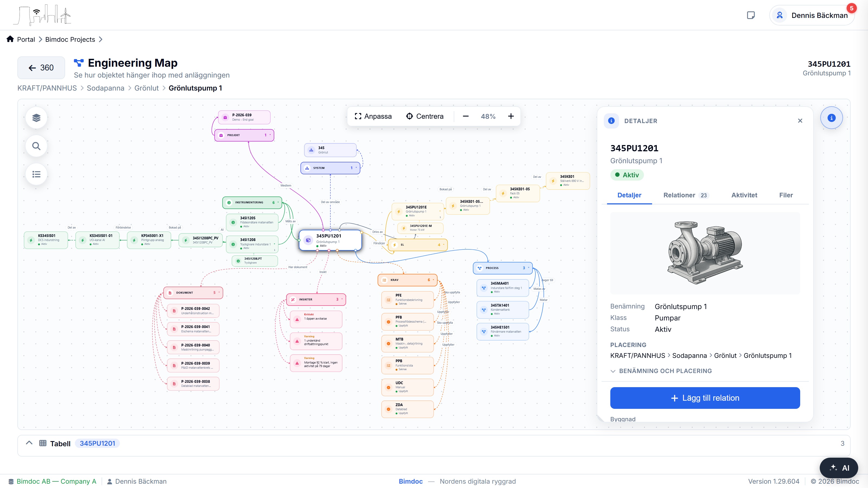868x488 pixels.
Task: Select the central 345PU1201 node
Action: 330,240
